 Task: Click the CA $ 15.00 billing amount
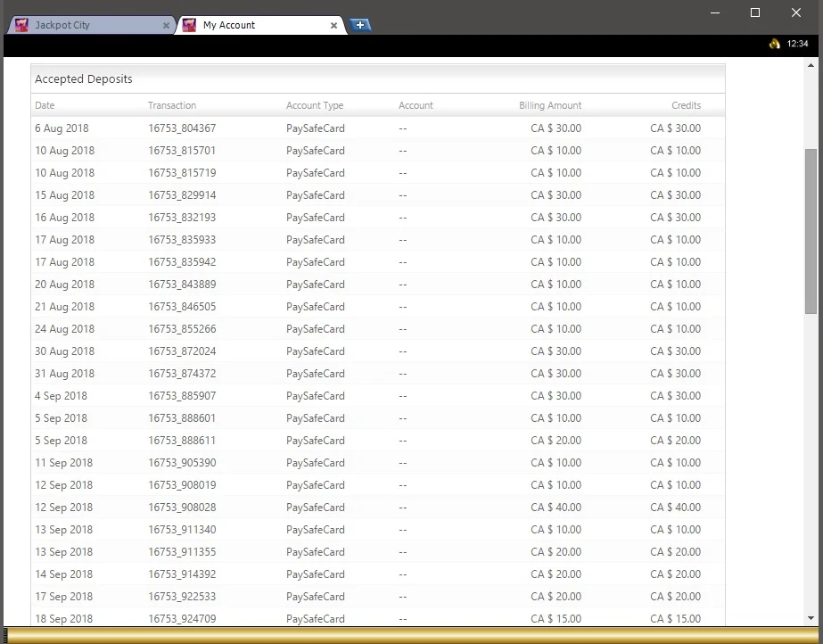pos(556,619)
